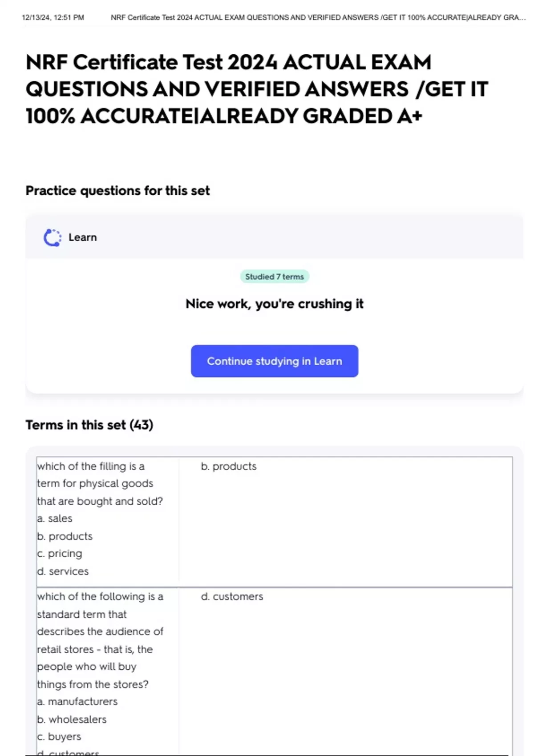The width and height of the screenshot is (534, 756).
Task: Click the 12/13/24 timestamp in page header
Action: coord(53,18)
